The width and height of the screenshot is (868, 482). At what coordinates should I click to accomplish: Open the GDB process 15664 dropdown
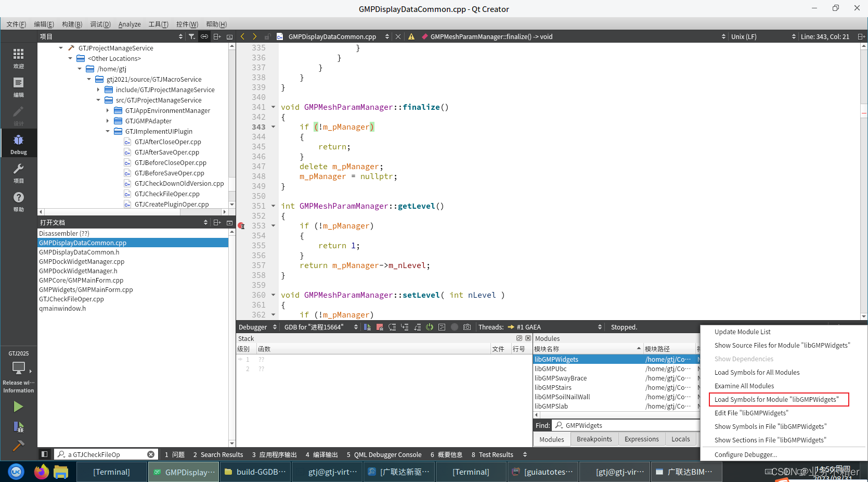321,327
